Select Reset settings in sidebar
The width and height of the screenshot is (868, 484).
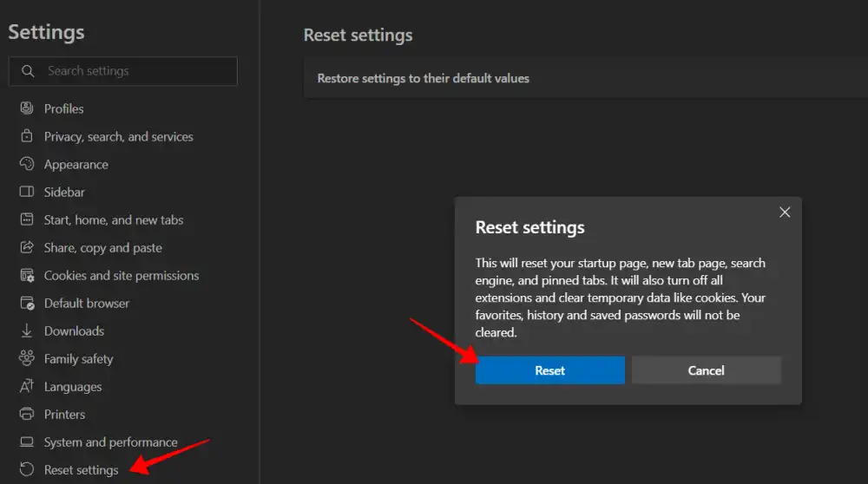[x=81, y=469]
